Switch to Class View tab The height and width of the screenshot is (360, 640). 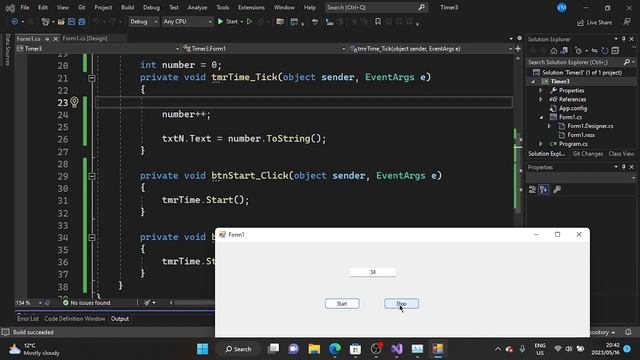point(621,154)
